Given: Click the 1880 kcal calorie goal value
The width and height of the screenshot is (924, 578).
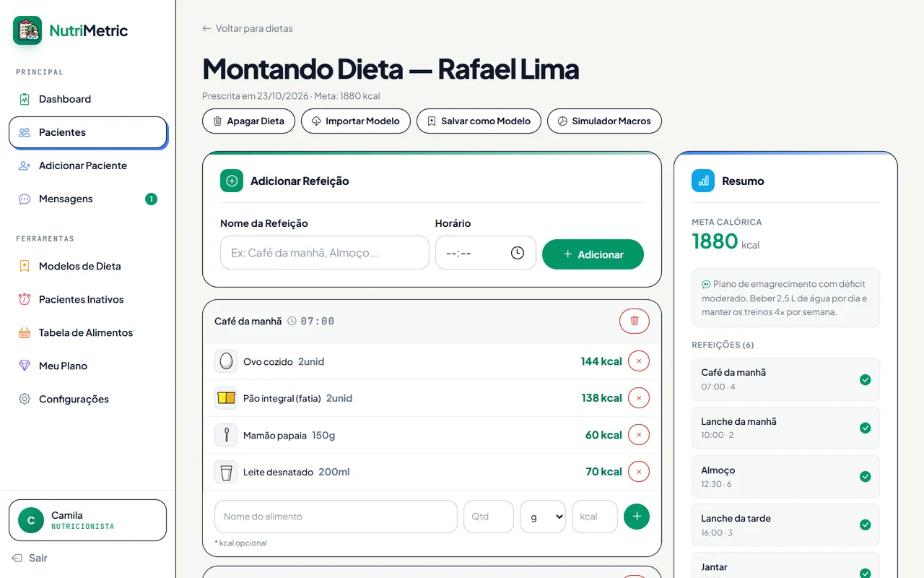Looking at the screenshot, I should (x=725, y=241).
